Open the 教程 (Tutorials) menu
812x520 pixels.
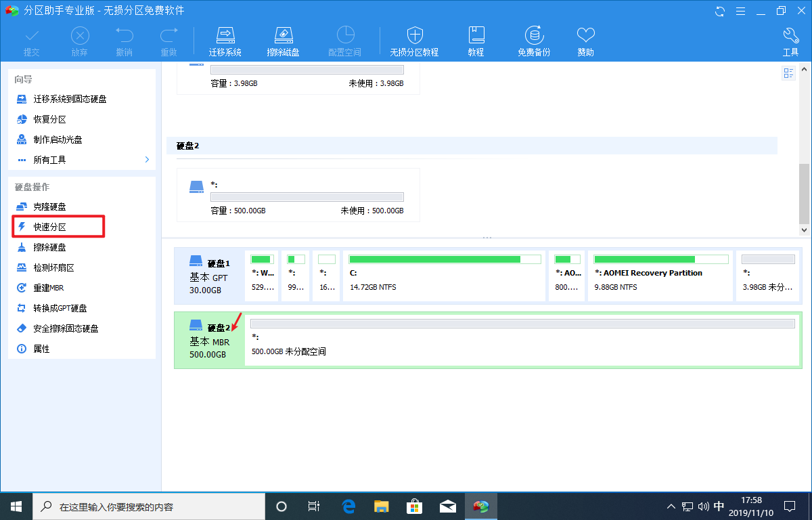[x=476, y=39]
